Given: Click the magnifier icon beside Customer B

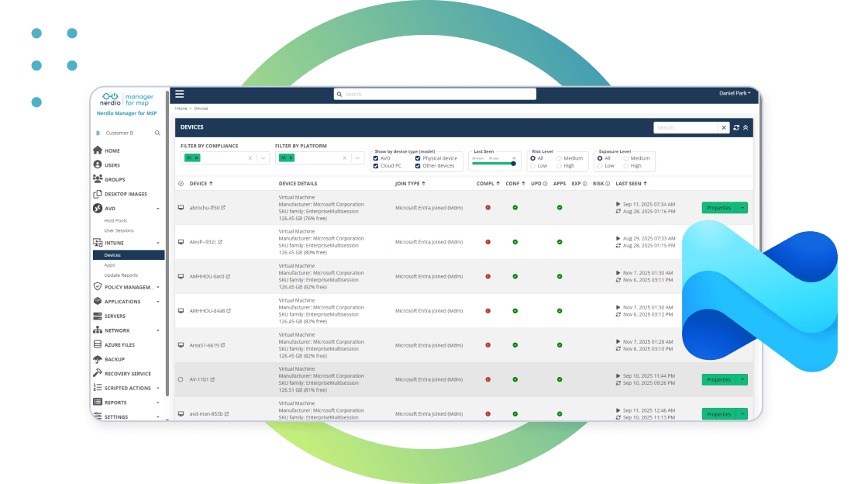Looking at the screenshot, I should point(157,133).
